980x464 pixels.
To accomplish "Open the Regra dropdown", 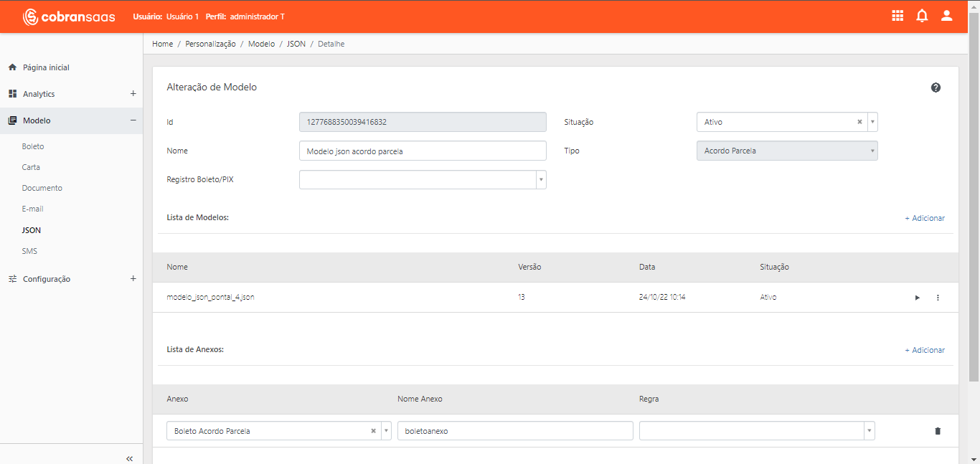I will pyautogui.click(x=757, y=430).
